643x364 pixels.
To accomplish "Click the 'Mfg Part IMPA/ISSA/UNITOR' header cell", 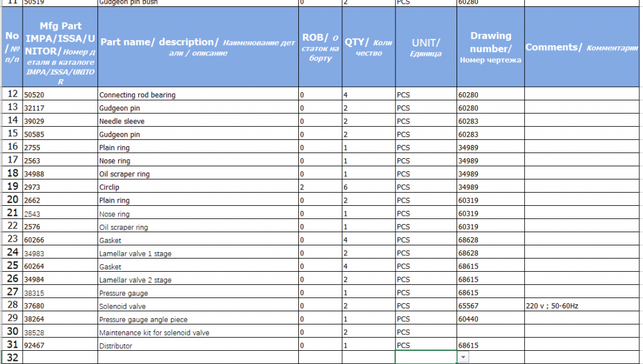I will coord(60,47).
